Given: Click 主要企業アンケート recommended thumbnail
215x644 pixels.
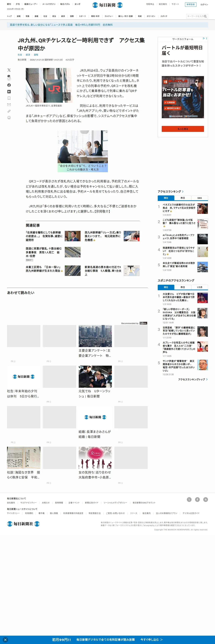Looking at the screenshot, I should tap(95, 336).
